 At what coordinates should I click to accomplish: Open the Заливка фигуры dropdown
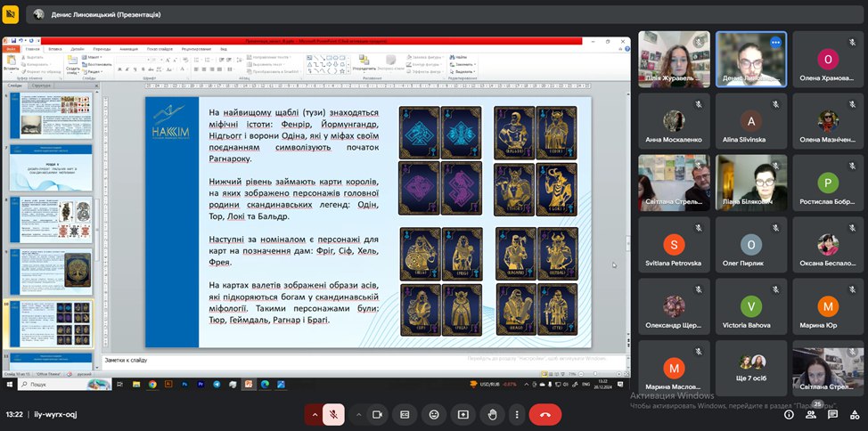pyautogui.click(x=425, y=57)
